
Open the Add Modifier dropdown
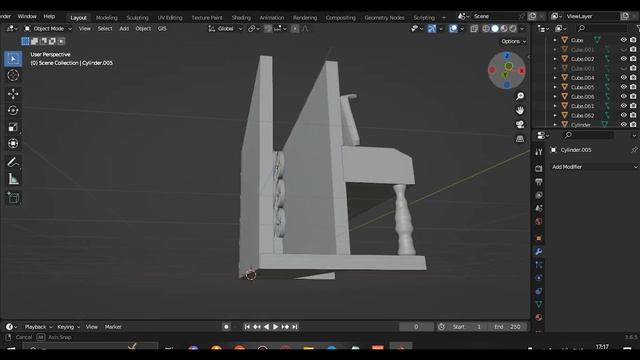[x=594, y=167]
